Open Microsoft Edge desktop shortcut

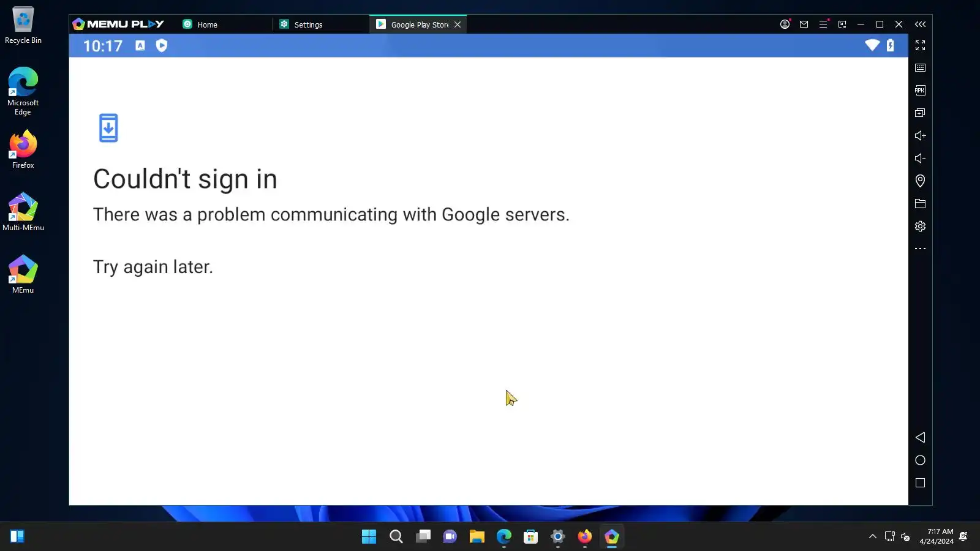coord(23,91)
